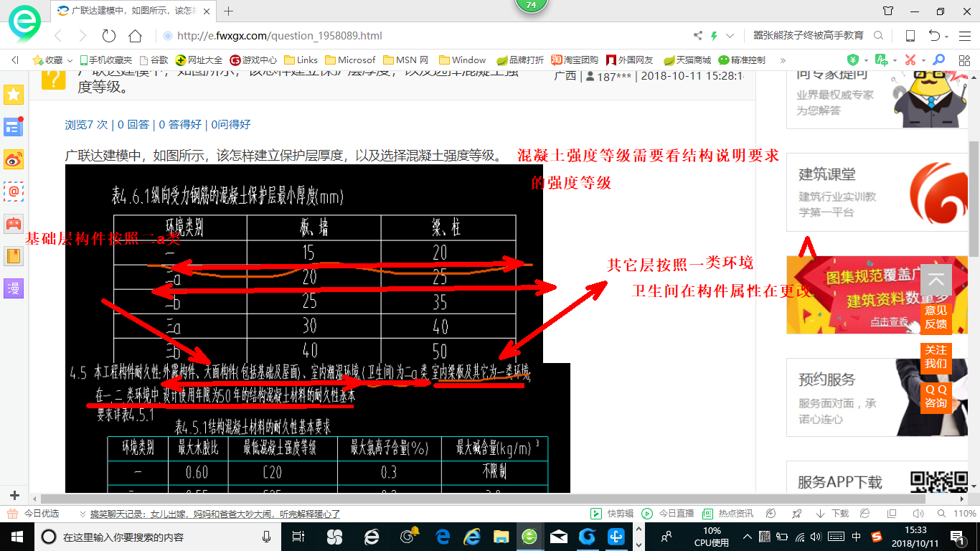Expand the 收藏 dropdown arrow
980x551 pixels.
click(x=70, y=60)
